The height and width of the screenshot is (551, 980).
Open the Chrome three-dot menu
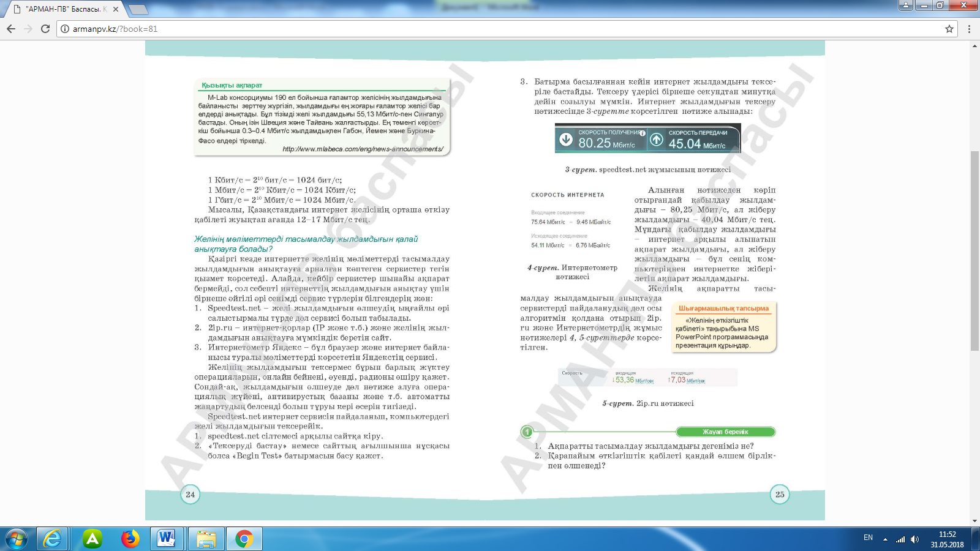coord(969,29)
